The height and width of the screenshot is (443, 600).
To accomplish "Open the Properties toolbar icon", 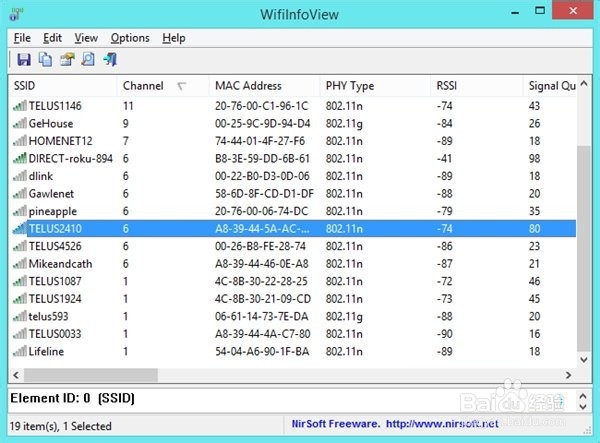I will 67,59.
